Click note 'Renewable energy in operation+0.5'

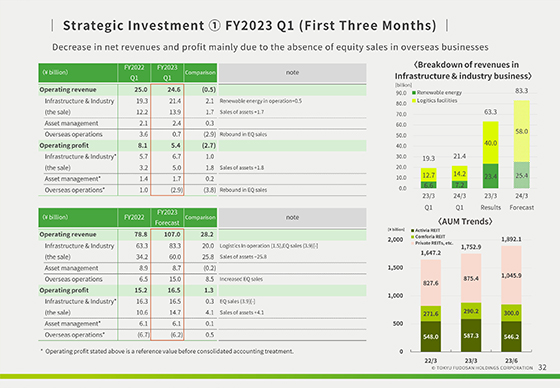(x=261, y=101)
